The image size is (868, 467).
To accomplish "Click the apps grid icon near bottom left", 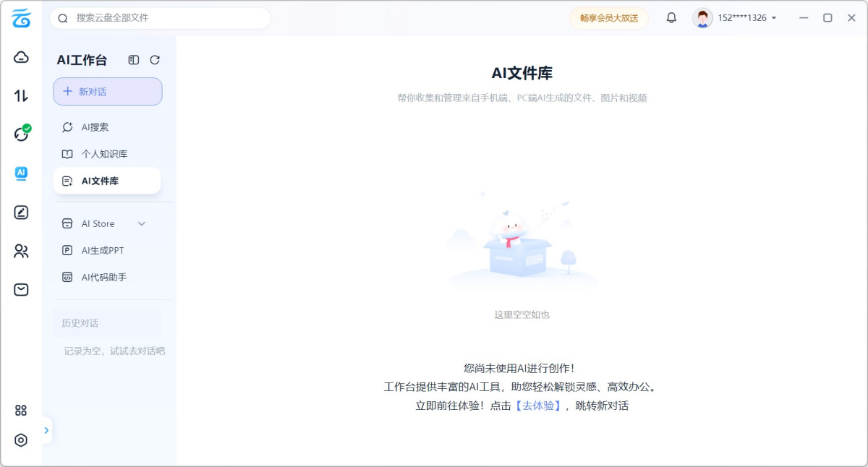I will tap(21, 410).
